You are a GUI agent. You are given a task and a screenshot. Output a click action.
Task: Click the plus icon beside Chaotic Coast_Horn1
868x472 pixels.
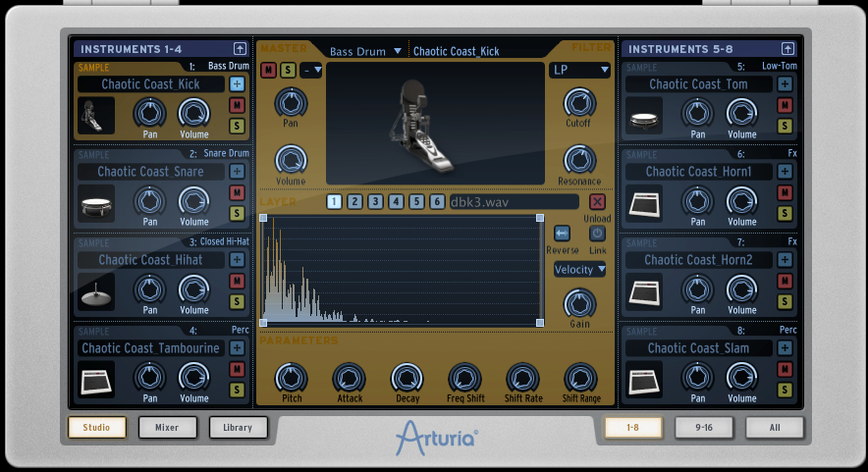[785, 172]
